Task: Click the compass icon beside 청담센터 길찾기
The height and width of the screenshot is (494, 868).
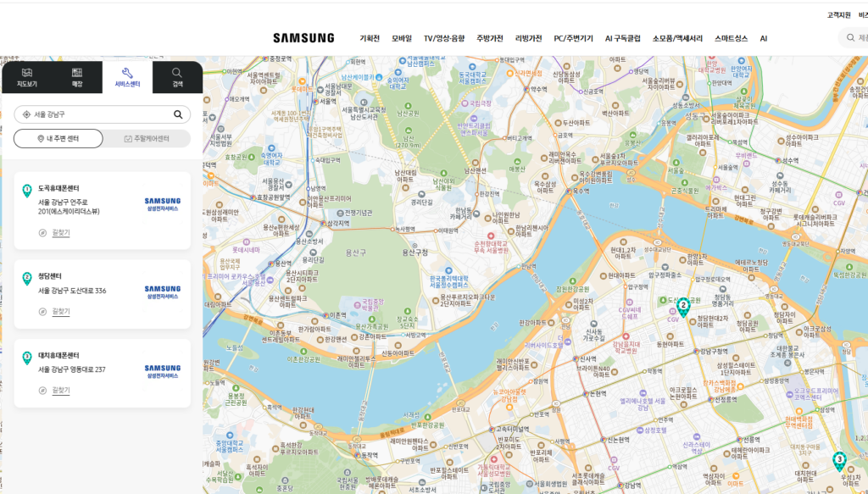Action: click(42, 312)
